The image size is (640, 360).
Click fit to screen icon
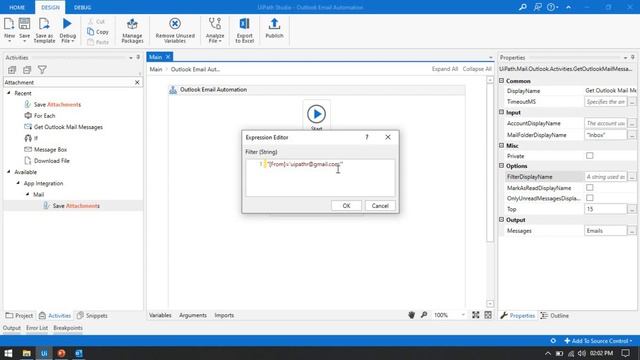(476, 315)
